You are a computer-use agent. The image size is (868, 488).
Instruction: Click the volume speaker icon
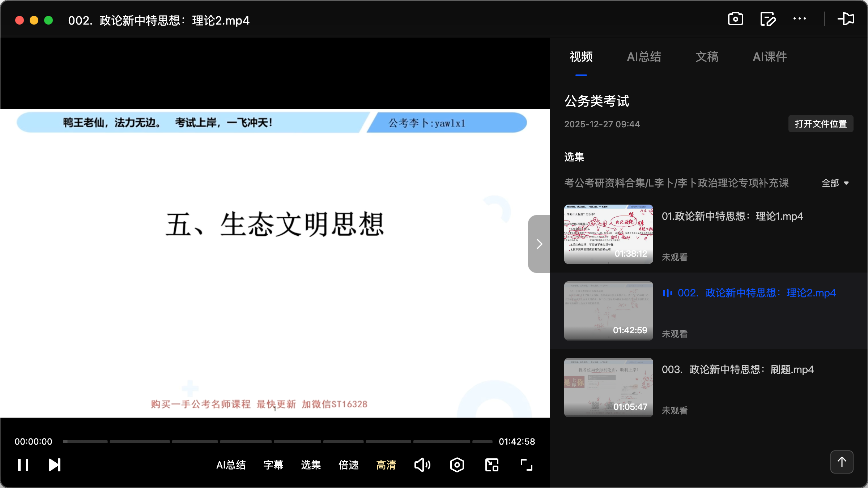pos(422,465)
